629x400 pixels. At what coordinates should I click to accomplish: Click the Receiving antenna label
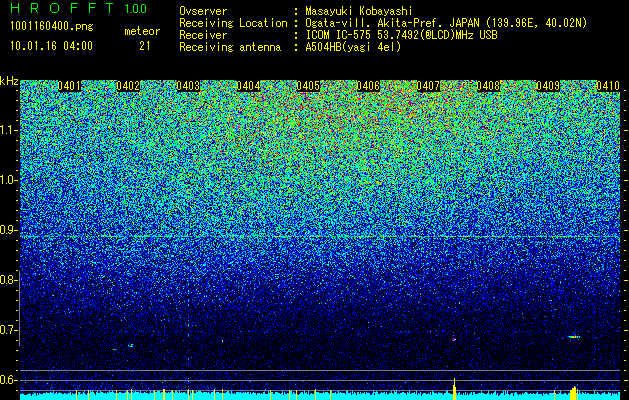pyautogui.click(x=230, y=47)
